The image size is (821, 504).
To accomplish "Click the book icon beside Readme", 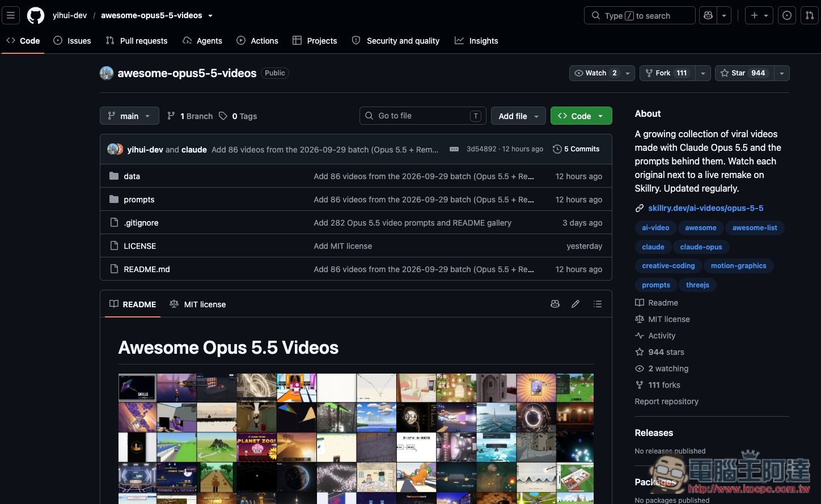I will 640,303.
